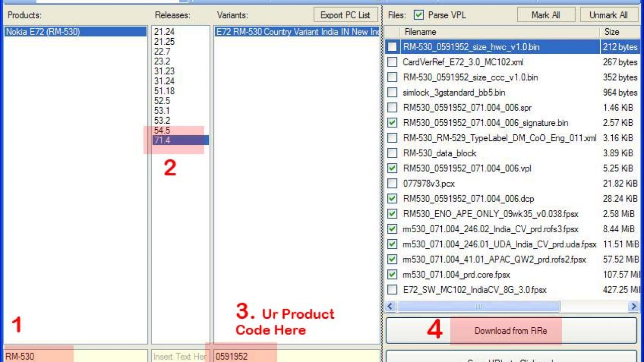Select release 31.24
The height and width of the screenshot is (362, 644).
pos(165,81)
